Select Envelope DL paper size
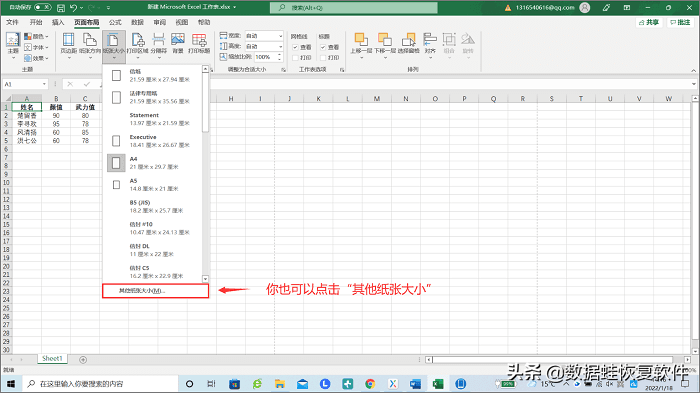 point(152,251)
